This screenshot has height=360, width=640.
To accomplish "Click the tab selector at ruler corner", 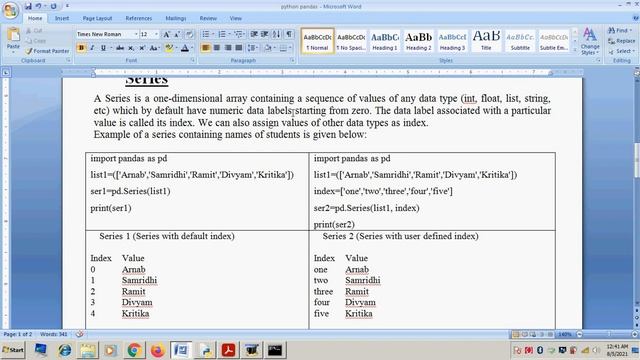I will point(6,73).
